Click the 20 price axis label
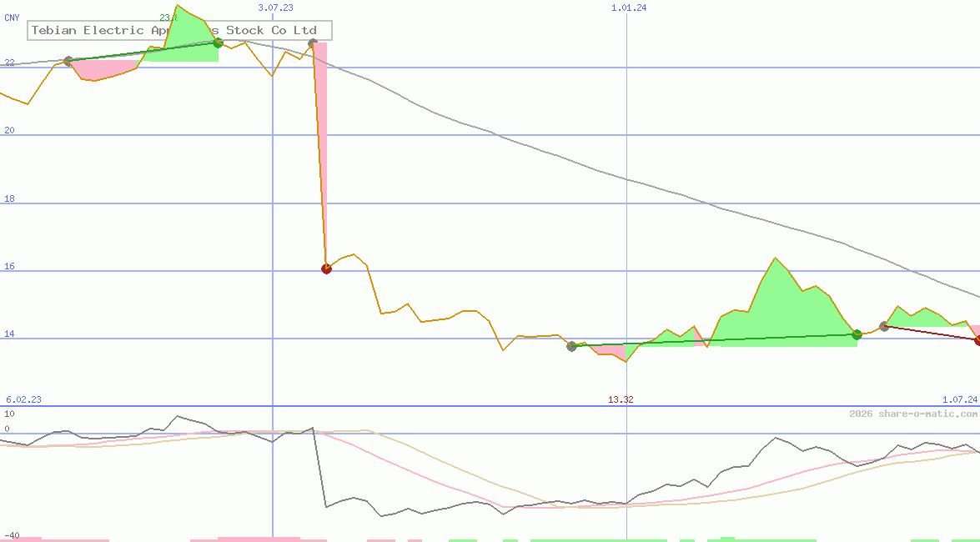The image size is (980, 542). tap(9, 131)
